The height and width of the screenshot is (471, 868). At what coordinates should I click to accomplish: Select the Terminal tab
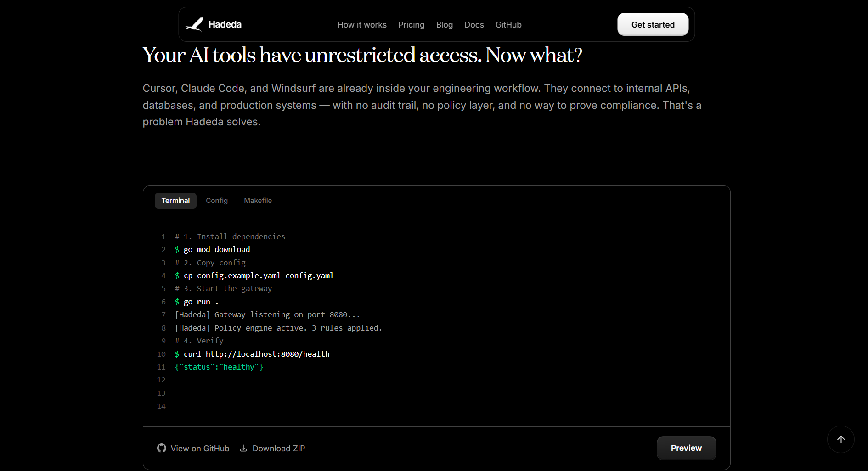175,201
